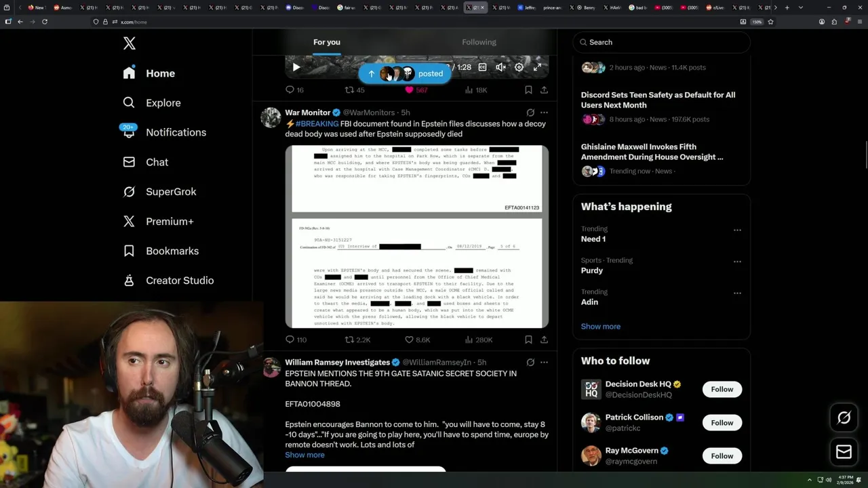
Task: Open War Monitor profile name link
Action: click(x=308, y=113)
